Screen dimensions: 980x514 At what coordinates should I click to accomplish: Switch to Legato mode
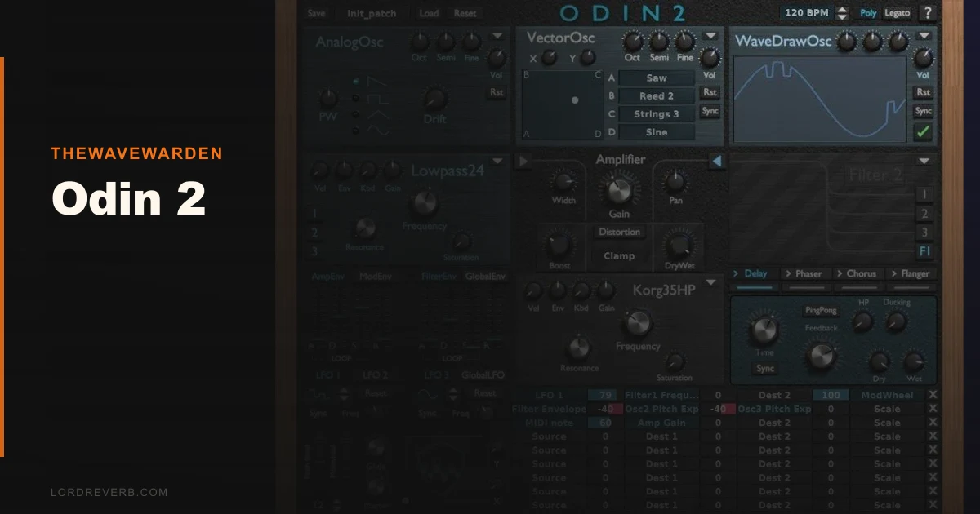898,13
